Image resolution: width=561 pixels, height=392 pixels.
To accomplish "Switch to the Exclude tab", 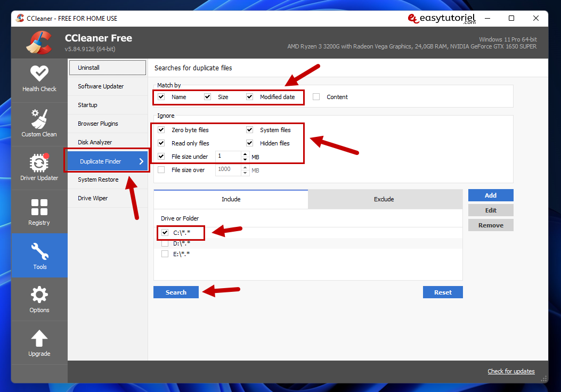I will (x=384, y=199).
